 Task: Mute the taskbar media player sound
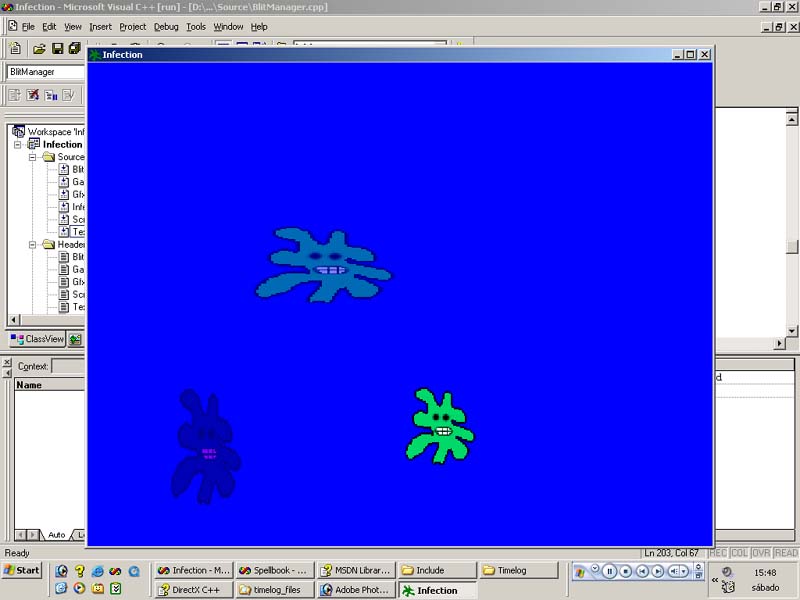pyautogui.click(x=674, y=571)
